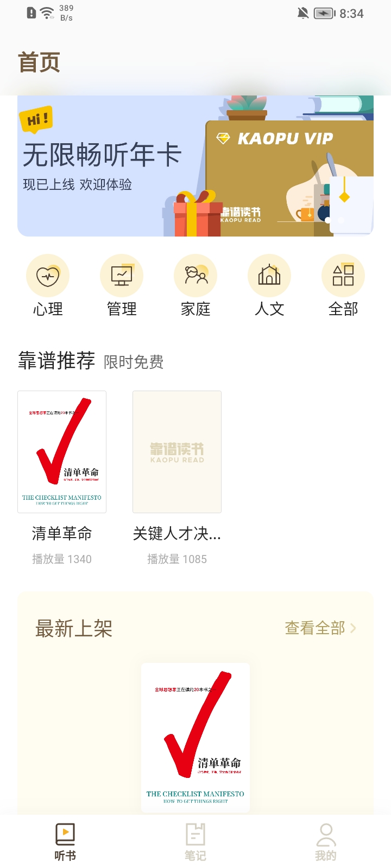Tap 查看全部 chevron arrow
The image size is (391, 868).
[x=354, y=628]
